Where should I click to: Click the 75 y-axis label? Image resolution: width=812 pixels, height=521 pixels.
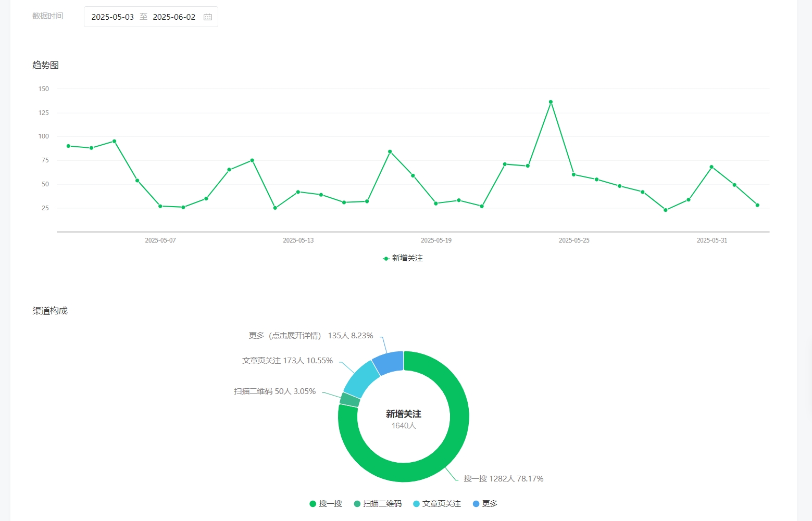tap(45, 160)
